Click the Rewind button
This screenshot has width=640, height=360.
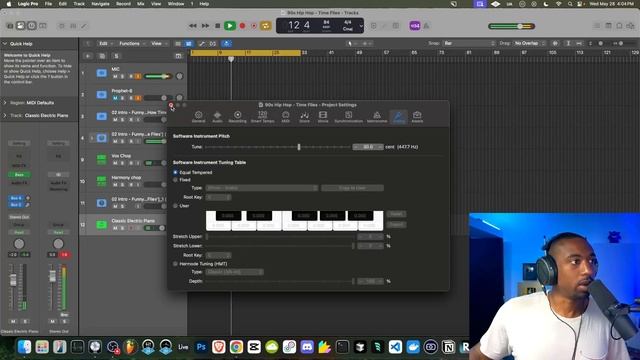(x=193, y=26)
